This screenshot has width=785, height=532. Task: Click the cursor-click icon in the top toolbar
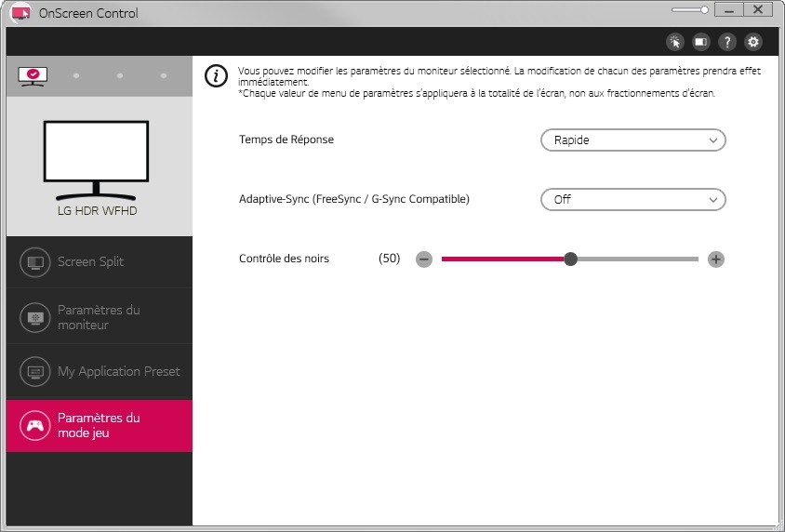tap(674, 42)
